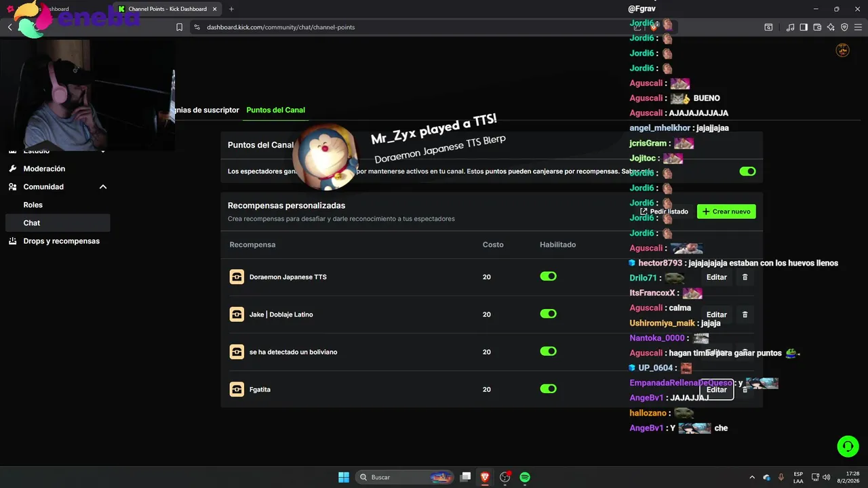Bookmark this page with the bookmark icon

tap(179, 27)
